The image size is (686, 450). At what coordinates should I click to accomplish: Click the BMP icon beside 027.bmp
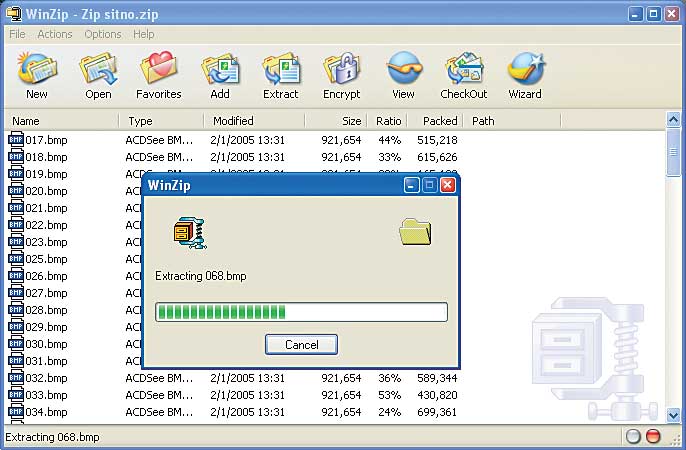(16, 293)
